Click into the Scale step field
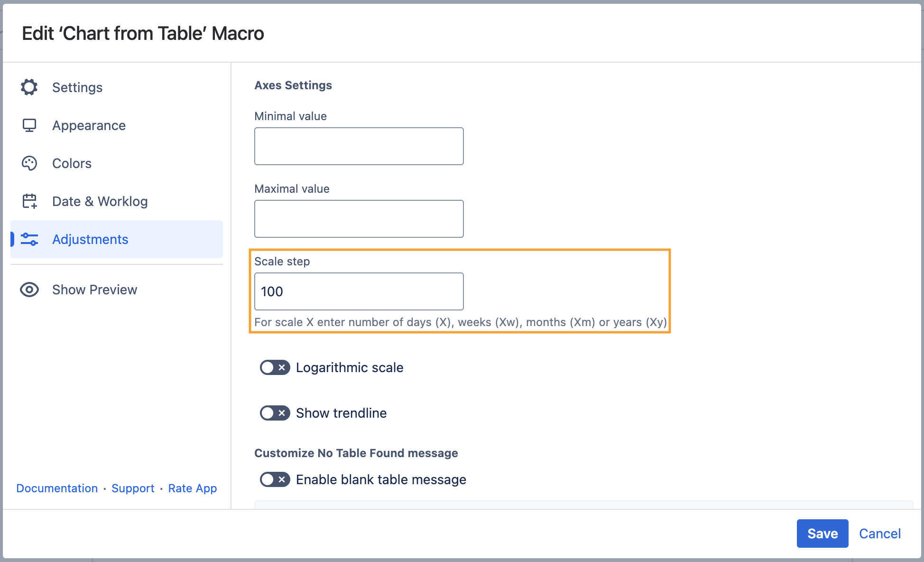Screen dimensions: 924x562 point(359,291)
